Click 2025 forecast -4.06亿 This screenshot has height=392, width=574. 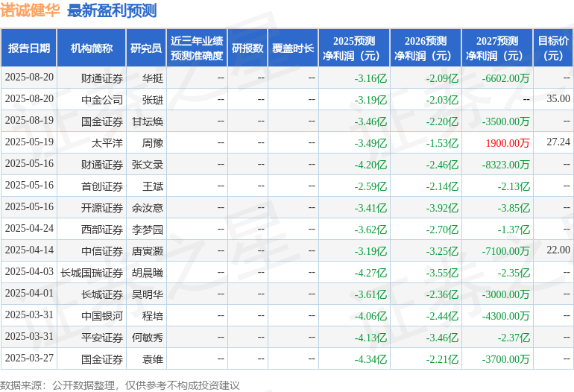[370, 316]
